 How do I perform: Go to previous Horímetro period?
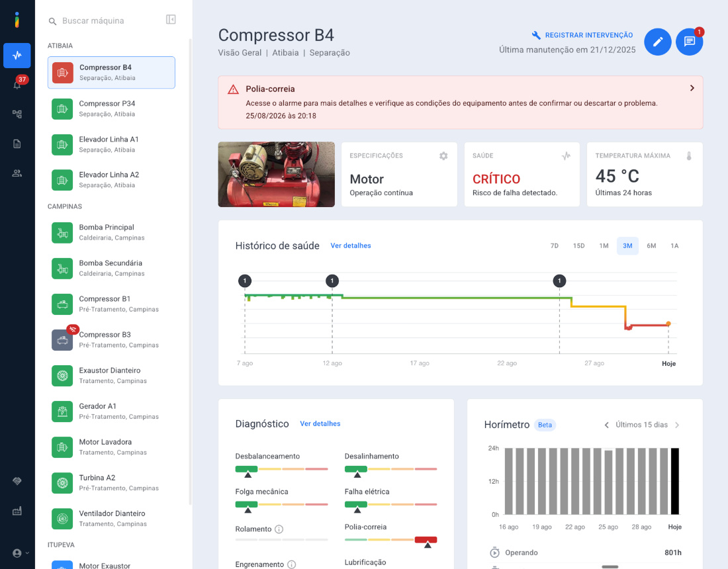coord(606,425)
